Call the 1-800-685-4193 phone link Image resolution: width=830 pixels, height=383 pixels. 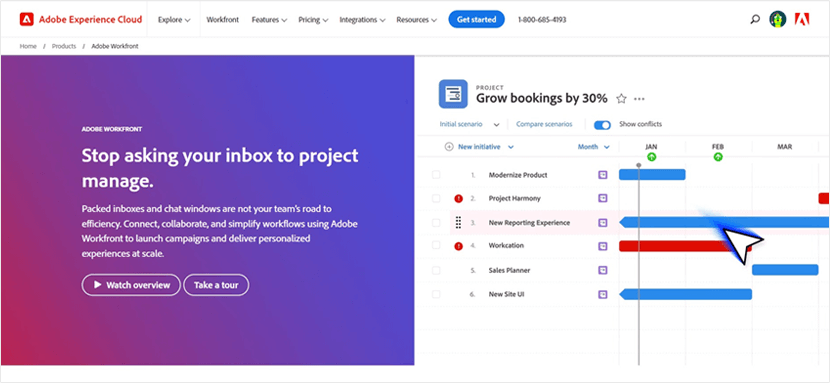coord(542,20)
